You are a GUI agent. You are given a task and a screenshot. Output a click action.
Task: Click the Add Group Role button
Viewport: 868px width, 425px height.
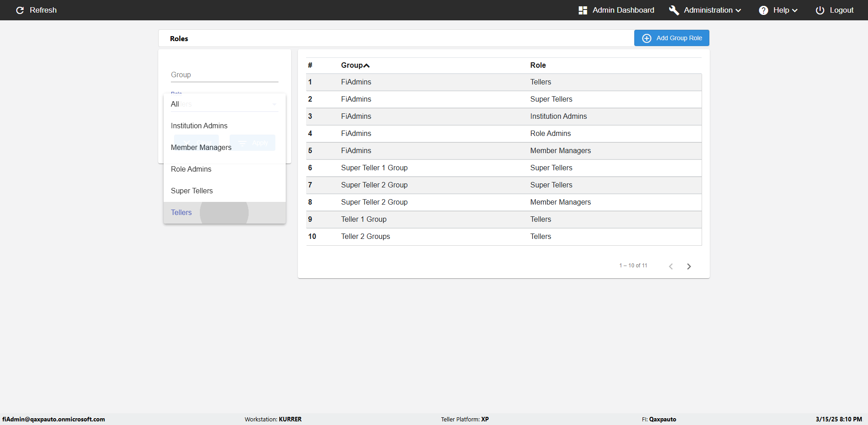[x=672, y=38]
